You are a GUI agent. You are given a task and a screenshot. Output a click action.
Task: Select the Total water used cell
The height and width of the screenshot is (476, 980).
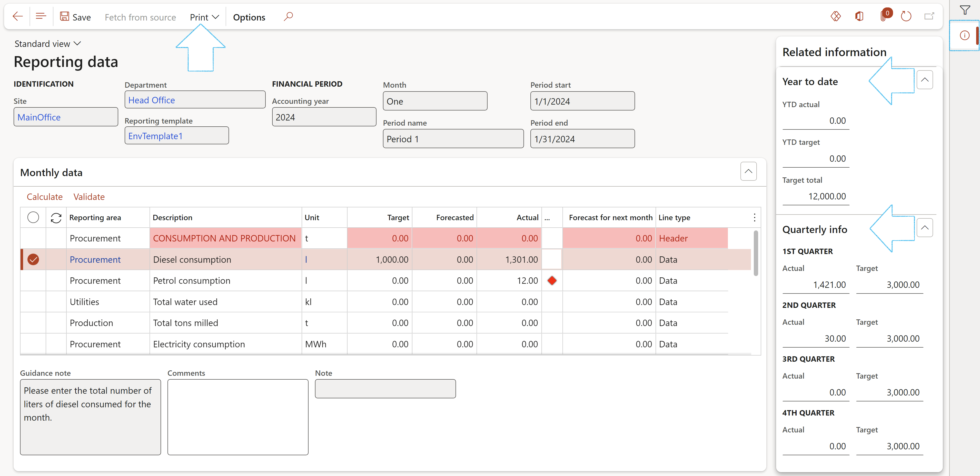point(225,302)
